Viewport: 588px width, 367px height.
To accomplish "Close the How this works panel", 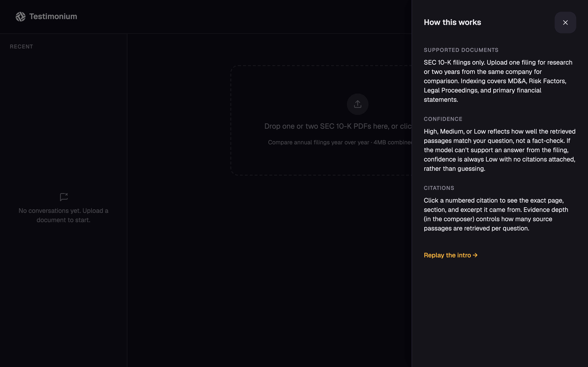I will [x=565, y=23].
